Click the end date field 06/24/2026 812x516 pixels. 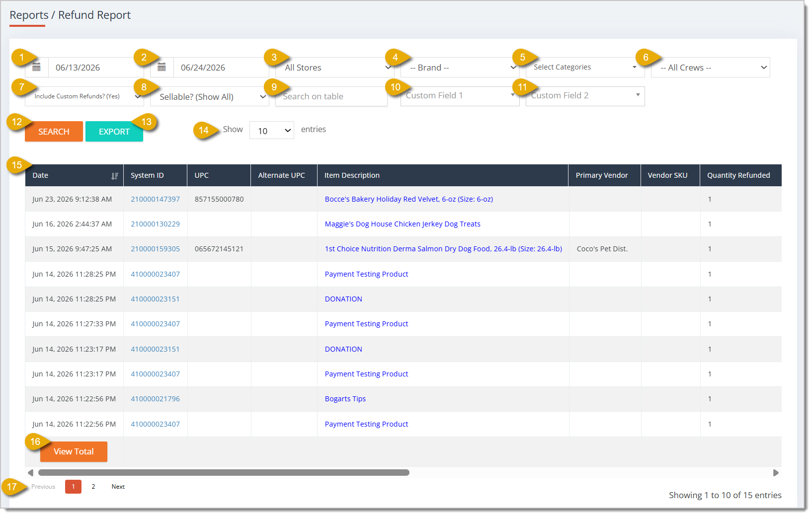point(221,68)
